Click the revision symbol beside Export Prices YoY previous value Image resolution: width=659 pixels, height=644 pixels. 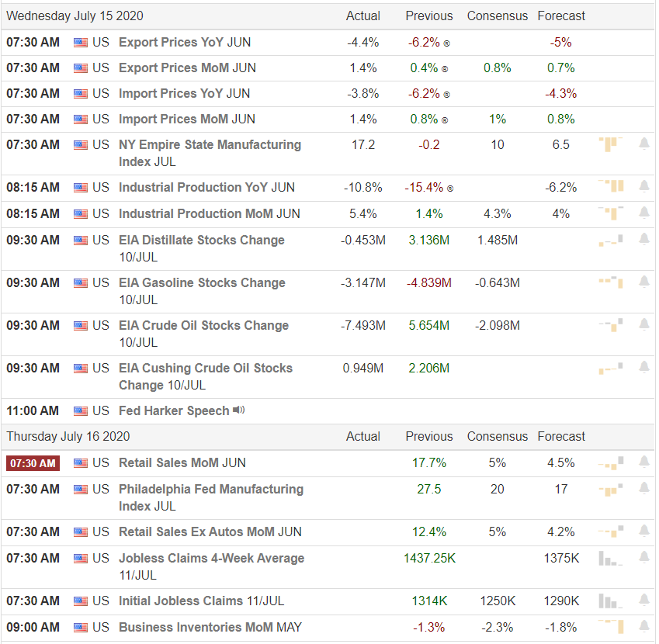coord(445,43)
